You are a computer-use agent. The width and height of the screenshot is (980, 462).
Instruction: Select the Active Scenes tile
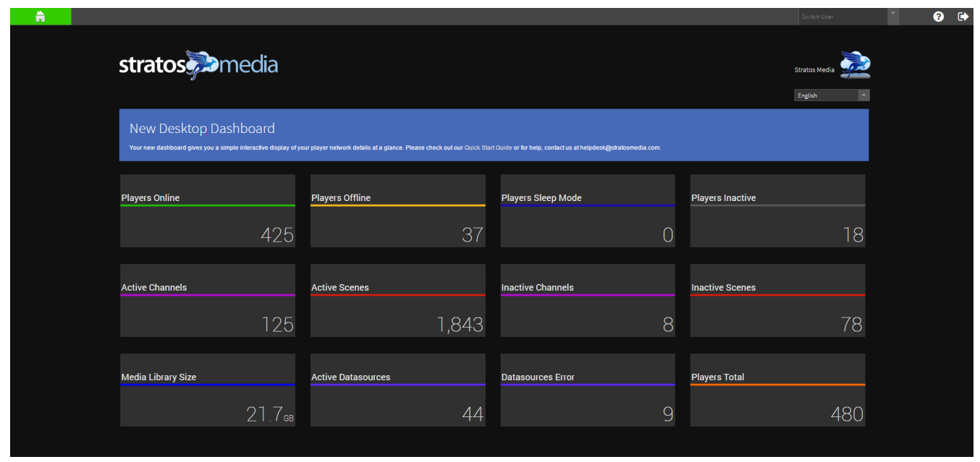[x=398, y=300]
